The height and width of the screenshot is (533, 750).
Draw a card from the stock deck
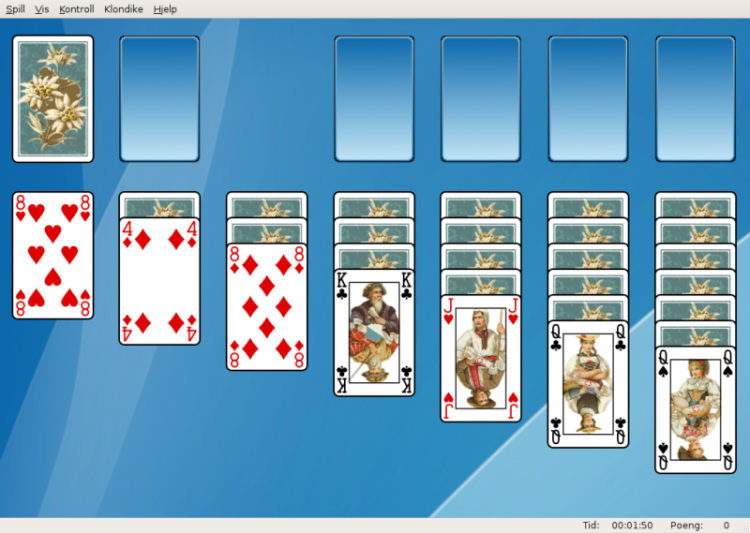click(53, 99)
